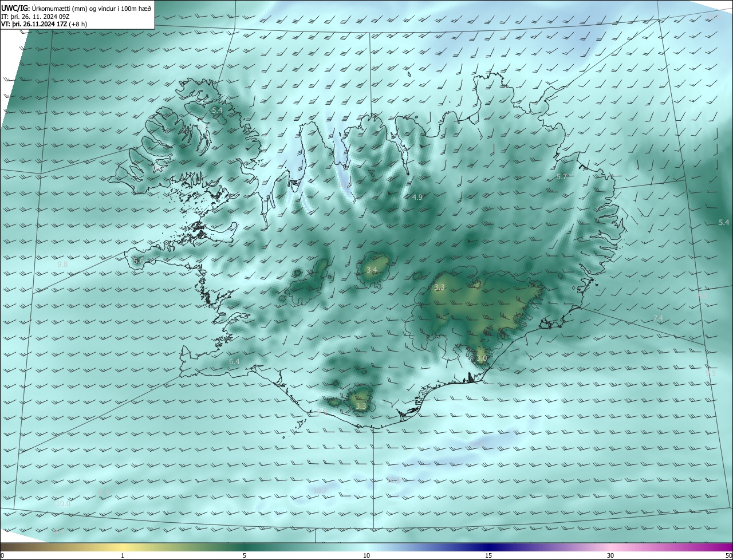Click the 9.5 value label at the map's east edge
The image size is (733, 560).
pos(711,373)
